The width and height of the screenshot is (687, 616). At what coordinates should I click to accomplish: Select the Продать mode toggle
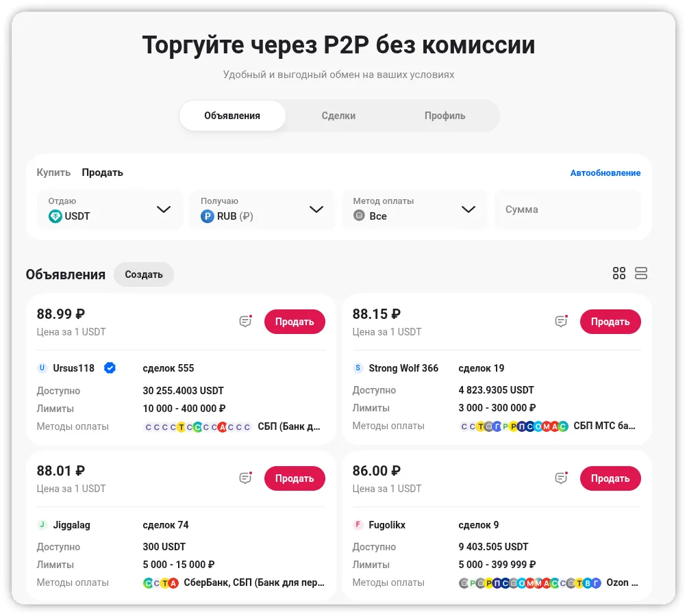point(103,172)
